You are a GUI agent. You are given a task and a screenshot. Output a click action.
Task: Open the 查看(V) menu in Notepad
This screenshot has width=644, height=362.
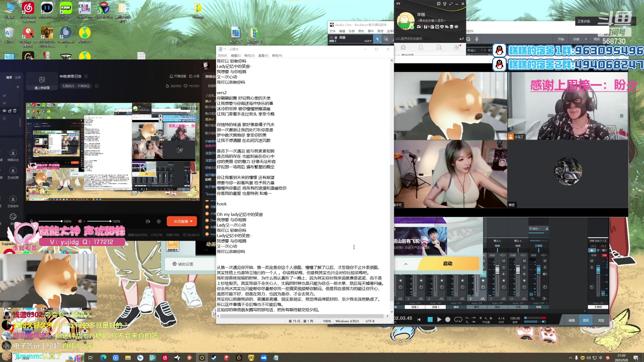263,56
